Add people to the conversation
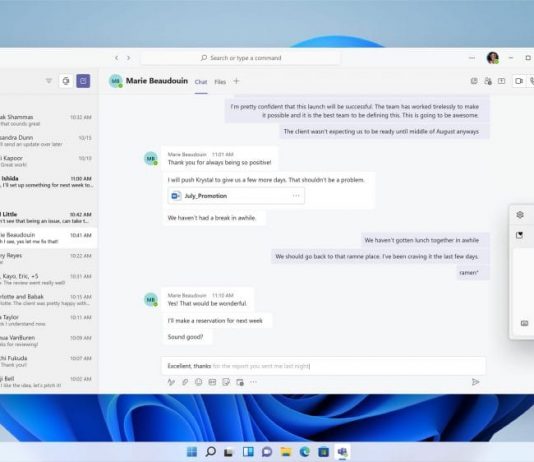Viewport: 534px width, 462px height. pos(488,81)
